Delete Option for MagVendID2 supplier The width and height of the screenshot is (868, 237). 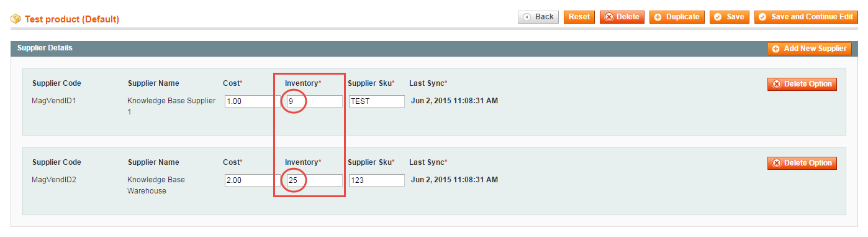[x=802, y=163]
